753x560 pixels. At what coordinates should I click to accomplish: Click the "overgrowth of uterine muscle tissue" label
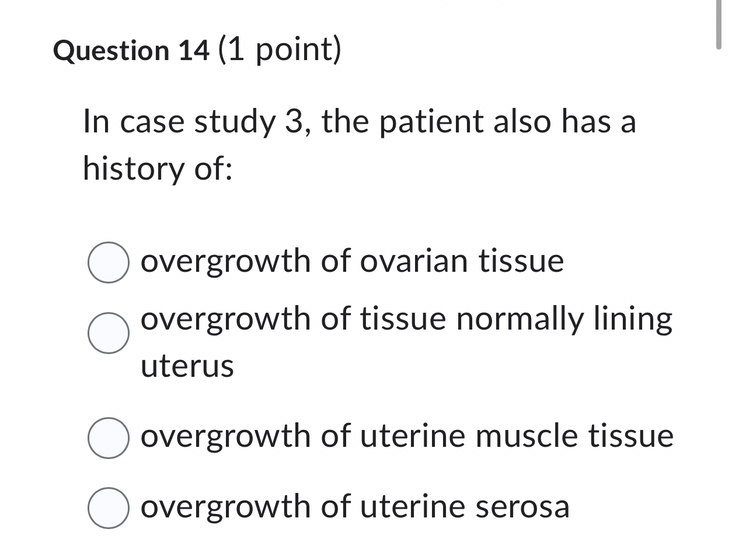(406, 436)
